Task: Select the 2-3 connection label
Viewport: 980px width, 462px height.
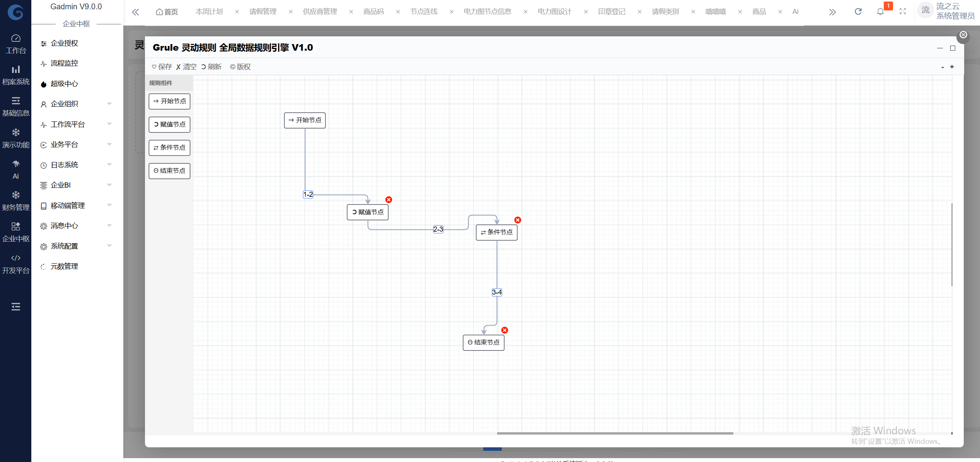Action: pyautogui.click(x=438, y=229)
